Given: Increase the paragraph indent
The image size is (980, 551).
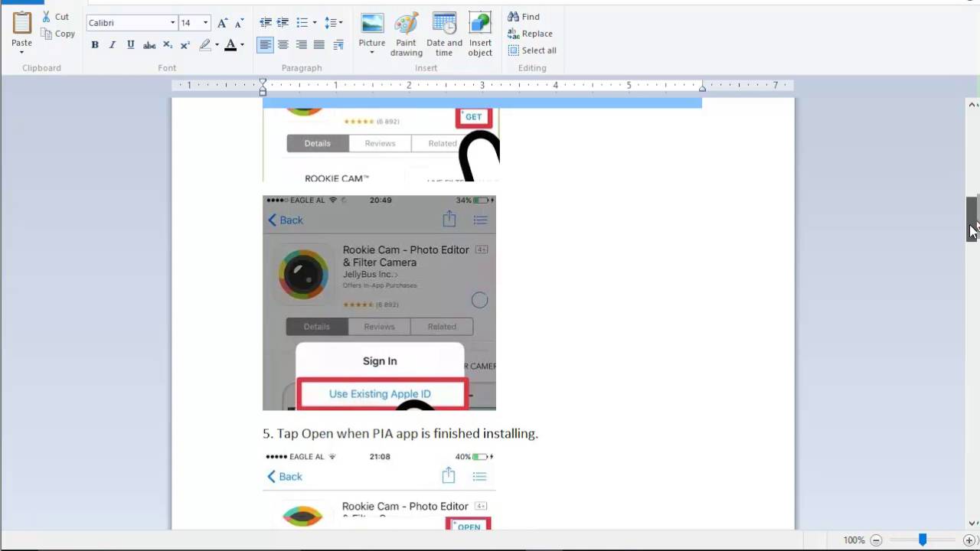Looking at the screenshot, I should pyautogui.click(x=283, y=23).
